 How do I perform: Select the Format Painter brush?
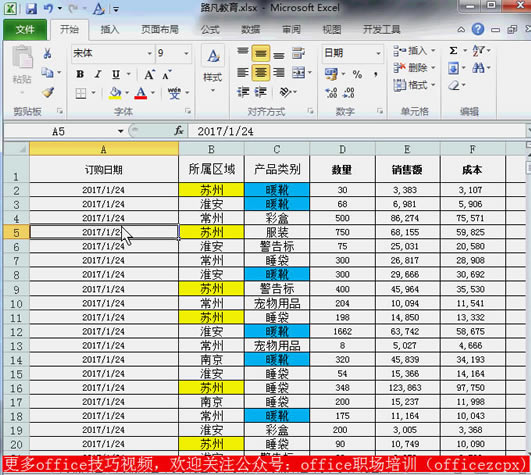(x=48, y=92)
